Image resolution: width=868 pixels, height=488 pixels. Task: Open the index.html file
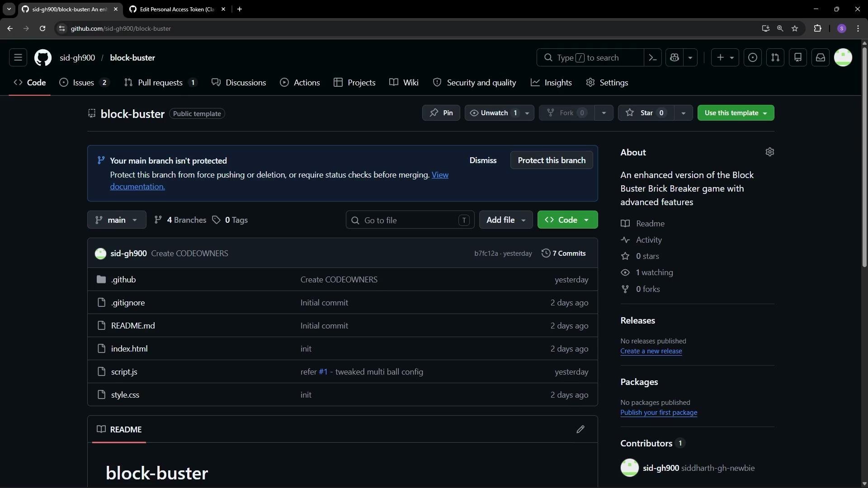click(x=129, y=349)
